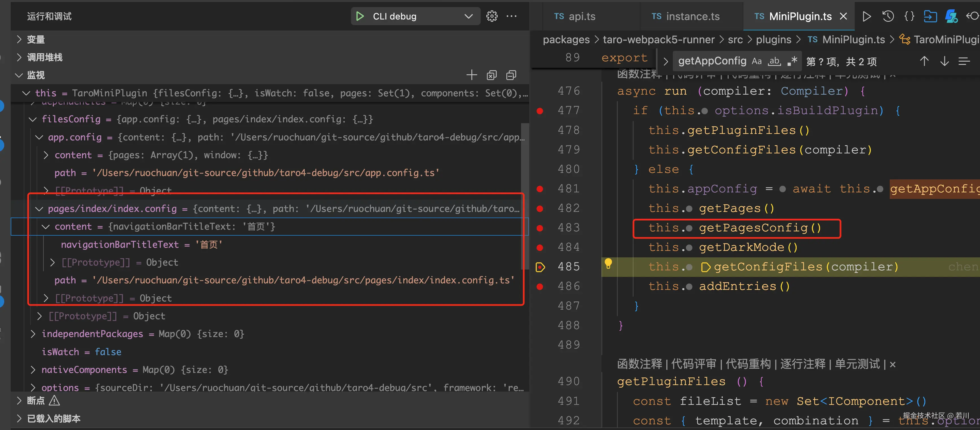The height and width of the screenshot is (430, 980).
Task: Toggle regex mode in the search widget
Action: pos(793,61)
